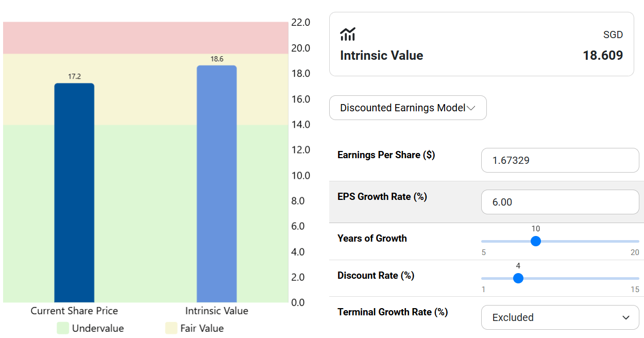Click the chevron beside Discounted Earnings Model
This screenshot has width=644, height=338.
pos(470,108)
